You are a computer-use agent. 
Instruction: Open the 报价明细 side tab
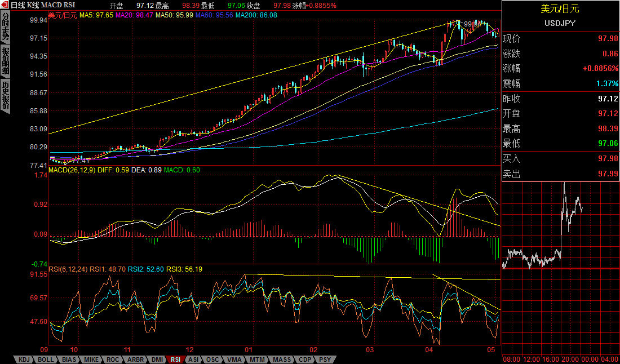pos(5,61)
